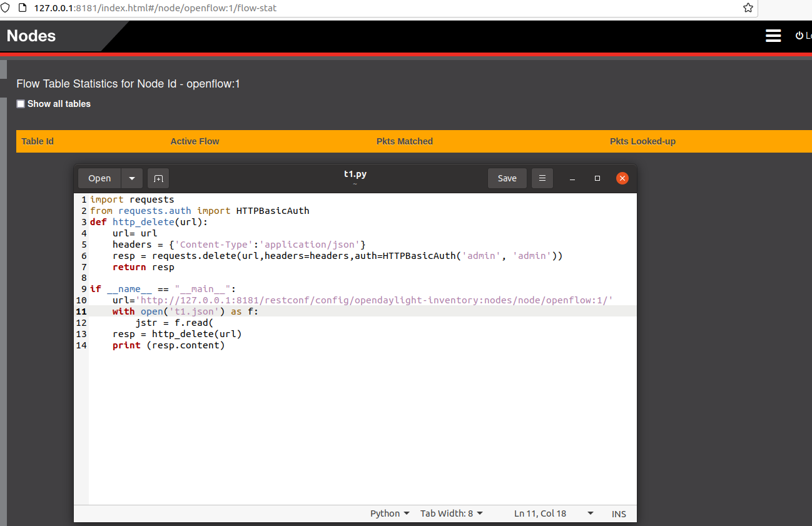The height and width of the screenshot is (526, 812).
Task: Expand the Open recent files arrow
Action: (x=132, y=178)
